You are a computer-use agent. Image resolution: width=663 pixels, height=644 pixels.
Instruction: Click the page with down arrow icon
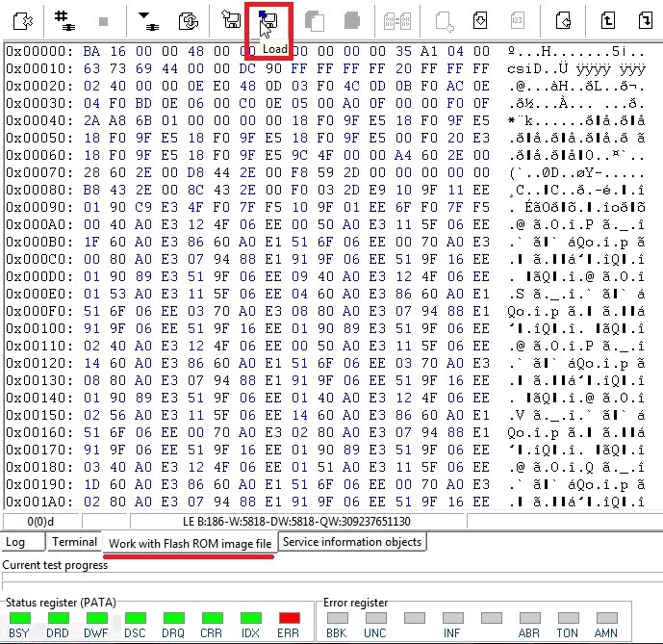(478, 19)
